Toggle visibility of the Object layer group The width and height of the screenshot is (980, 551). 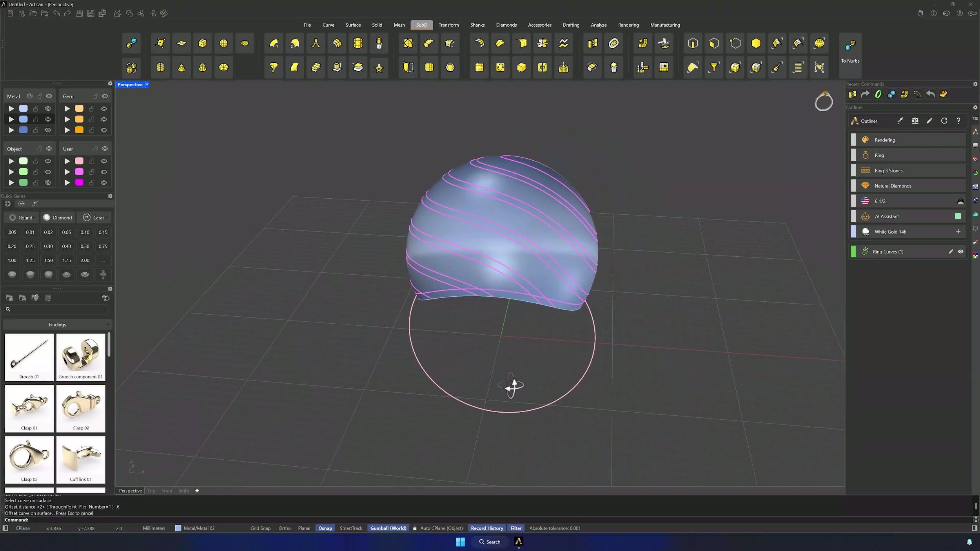(49, 149)
